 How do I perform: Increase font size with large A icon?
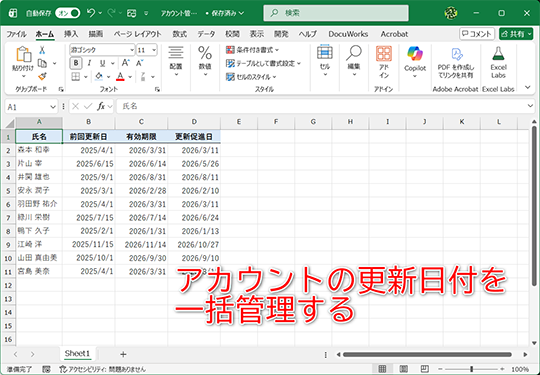pos(125,63)
